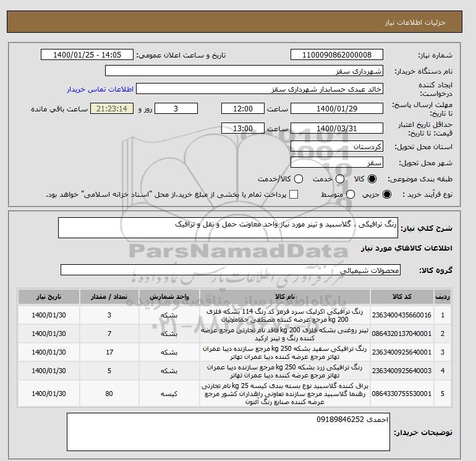
Task: Click the اطلاعات کالاهای مورد نیاز section heading
Action: click(x=407, y=248)
